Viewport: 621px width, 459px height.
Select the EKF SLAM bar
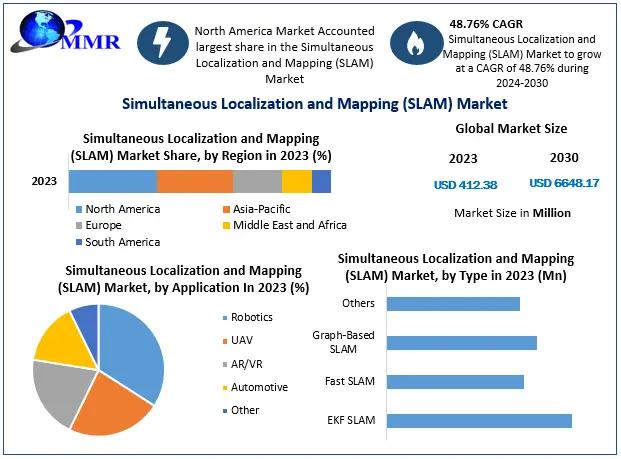pyautogui.click(x=479, y=421)
